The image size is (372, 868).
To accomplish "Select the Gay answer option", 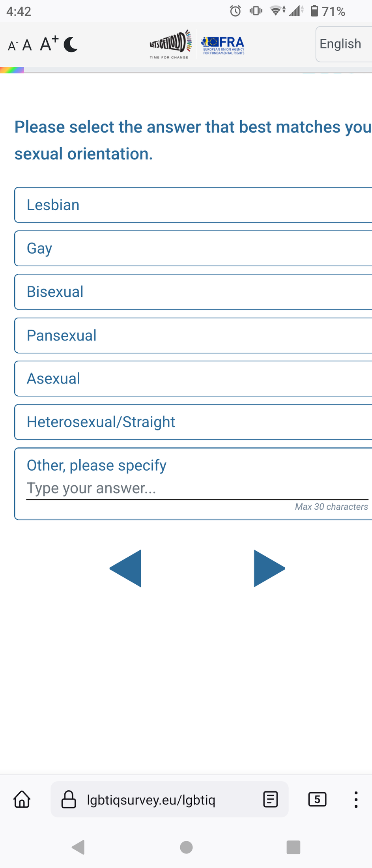I will coord(193,249).
